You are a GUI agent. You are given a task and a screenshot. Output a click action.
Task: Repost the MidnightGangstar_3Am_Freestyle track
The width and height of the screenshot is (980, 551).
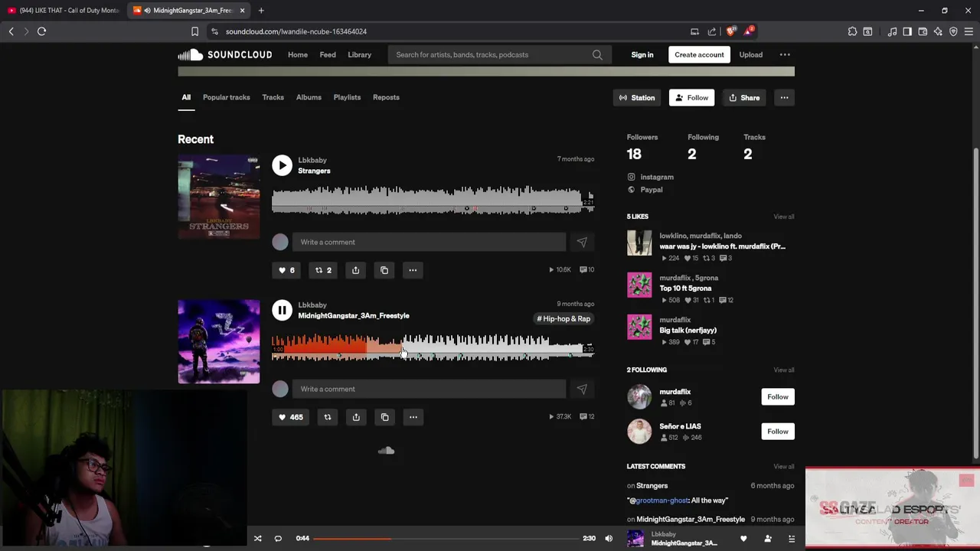[x=328, y=417]
